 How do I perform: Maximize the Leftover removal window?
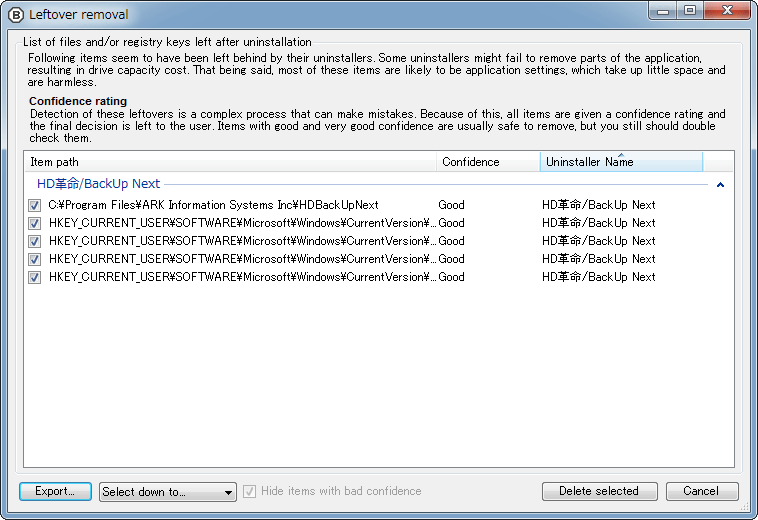690,11
